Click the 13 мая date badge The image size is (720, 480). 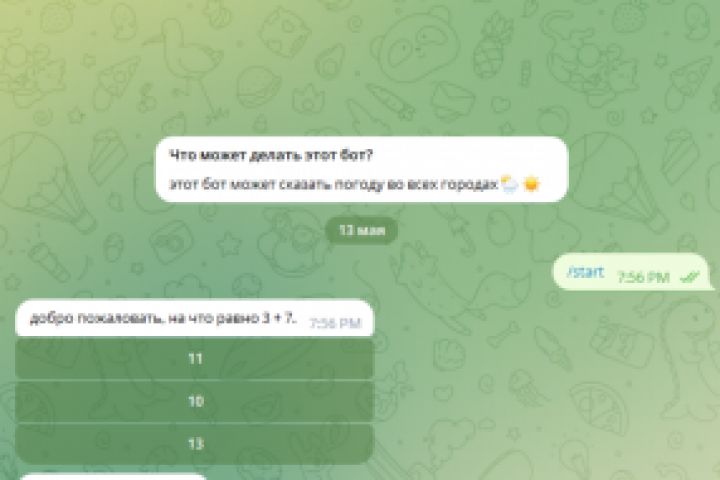362,231
